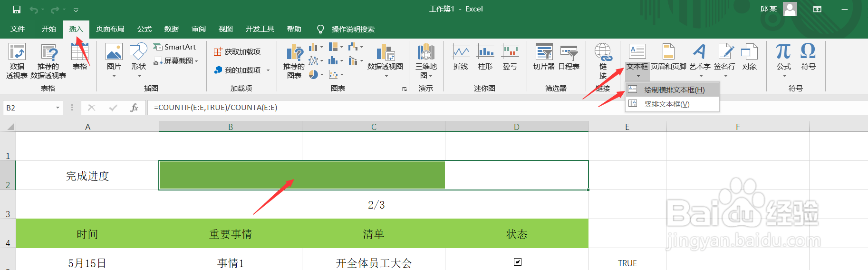
Task: Insert a 盈亏 win/loss sparkline
Action: (510, 57)
